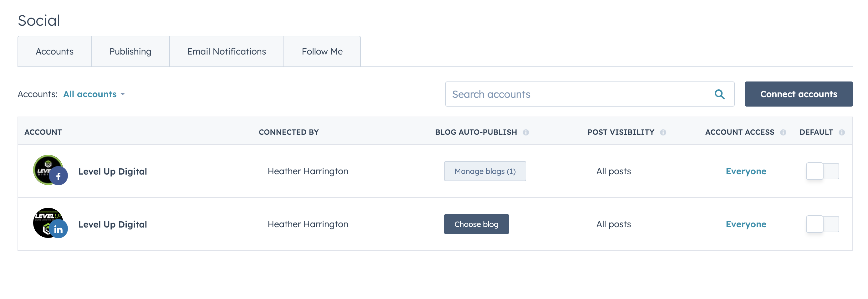Screen dimensions: 868x299
Task: Click the Account Access info icon
Action: 783,132
